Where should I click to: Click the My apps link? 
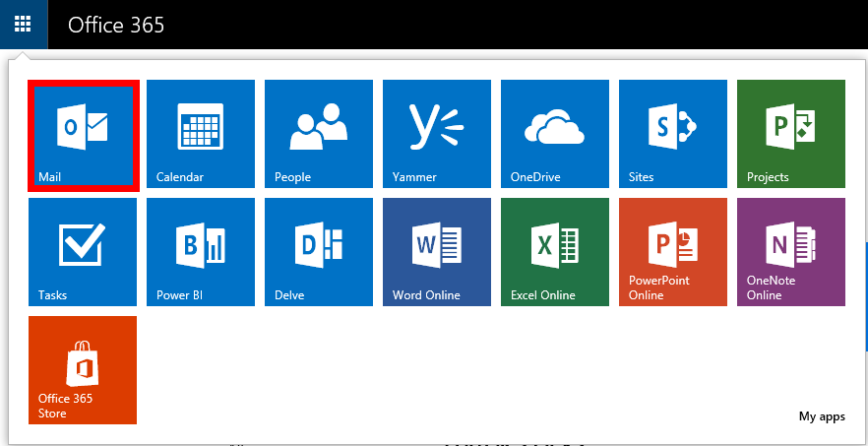(822, 416)
